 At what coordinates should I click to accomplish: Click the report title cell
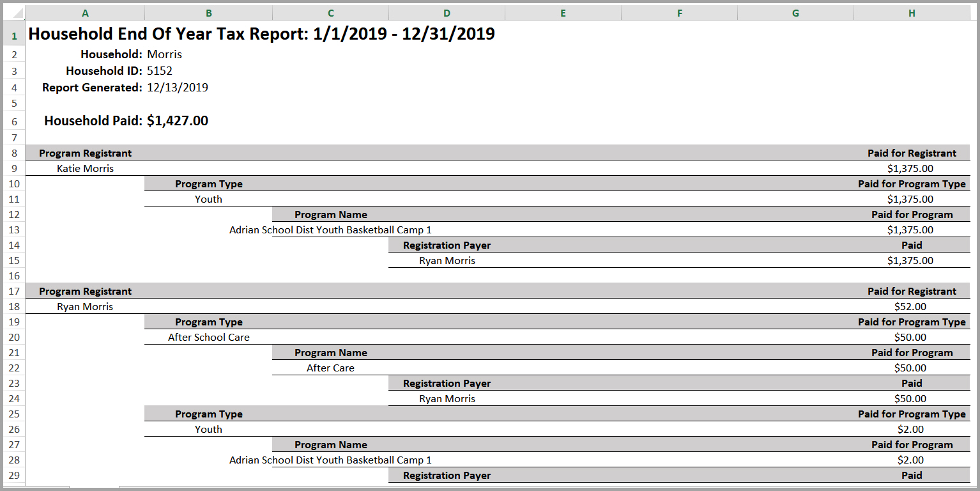pos(261,34)
